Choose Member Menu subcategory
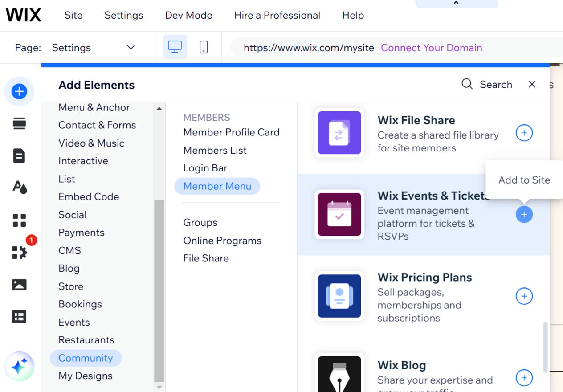The width and height of the screenshot is (563, 392). 217,186
